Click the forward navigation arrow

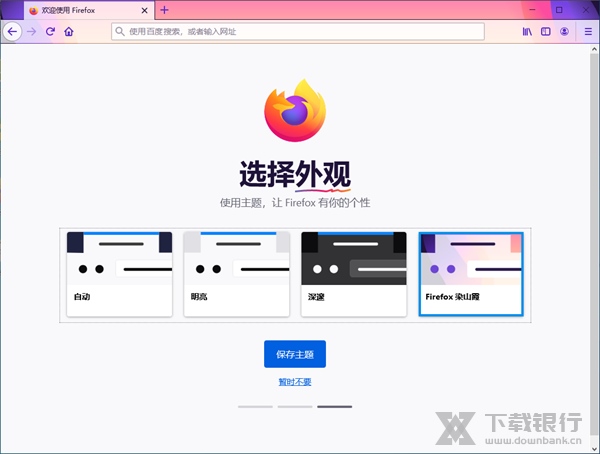coord(32,31)
